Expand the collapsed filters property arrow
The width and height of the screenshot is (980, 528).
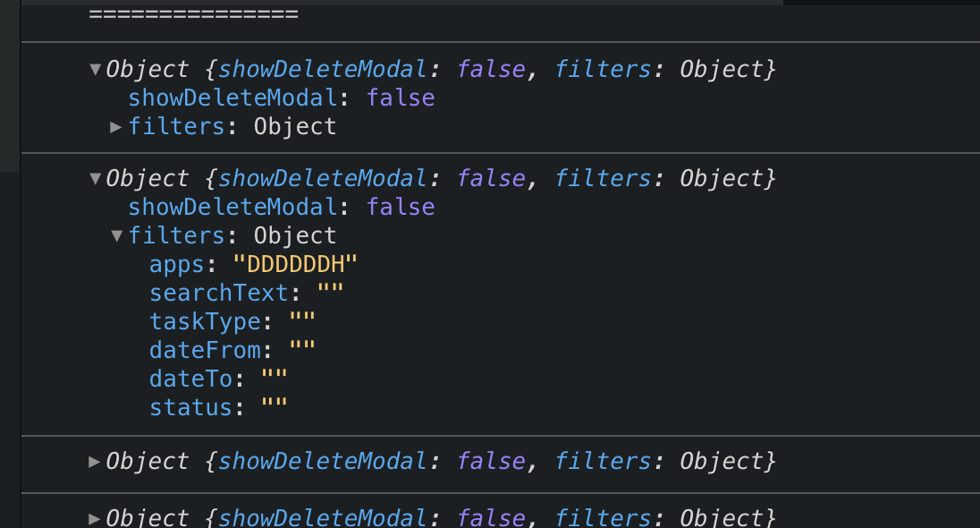point(115,127)
